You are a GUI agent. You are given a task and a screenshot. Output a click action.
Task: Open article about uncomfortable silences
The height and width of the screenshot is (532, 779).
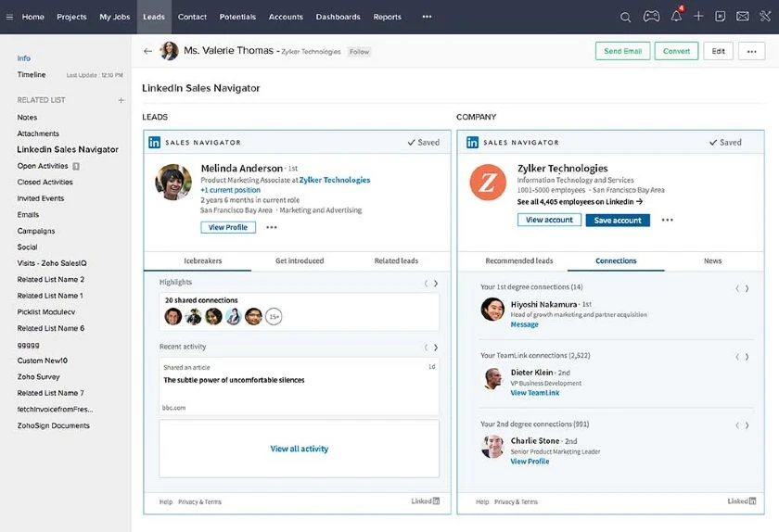[x=234, y=380]
